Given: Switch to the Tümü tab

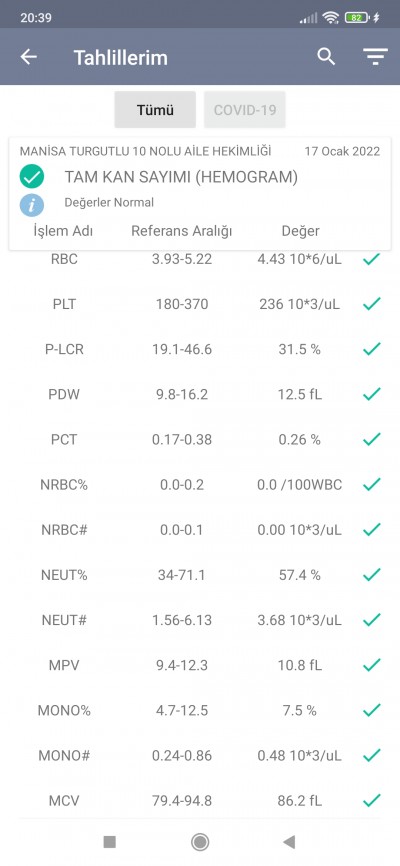Looking at the screenshot, I should [155, 109].
